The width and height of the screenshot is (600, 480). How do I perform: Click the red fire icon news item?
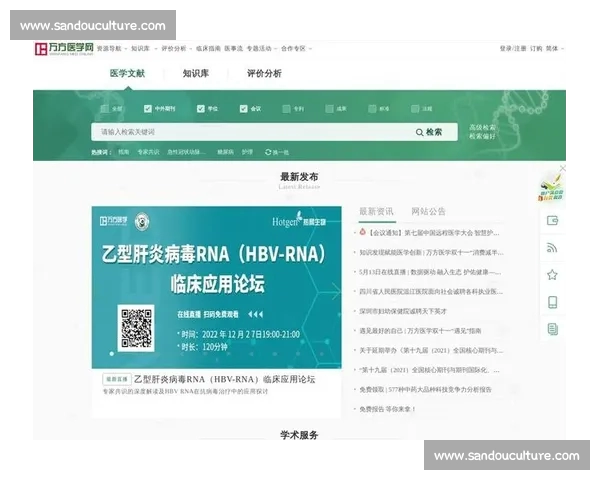pyautogui.click(x=362, y=232)
